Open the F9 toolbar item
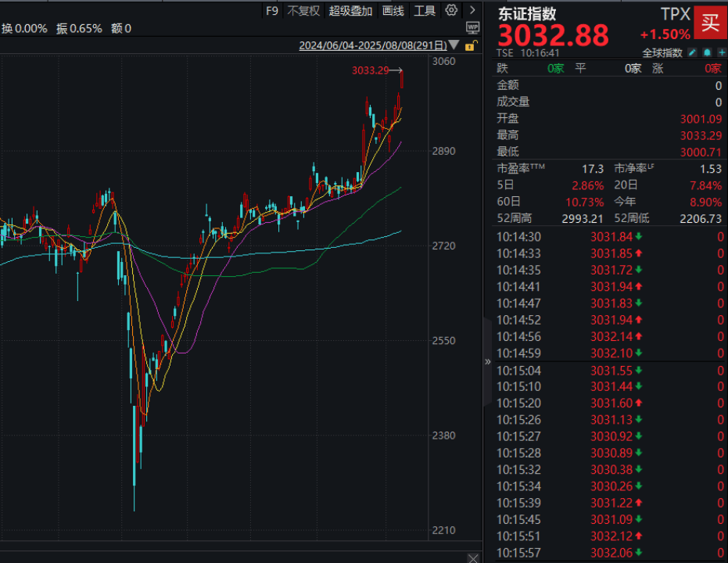Screen dimensions: 728x563 (x=272, y=11)
